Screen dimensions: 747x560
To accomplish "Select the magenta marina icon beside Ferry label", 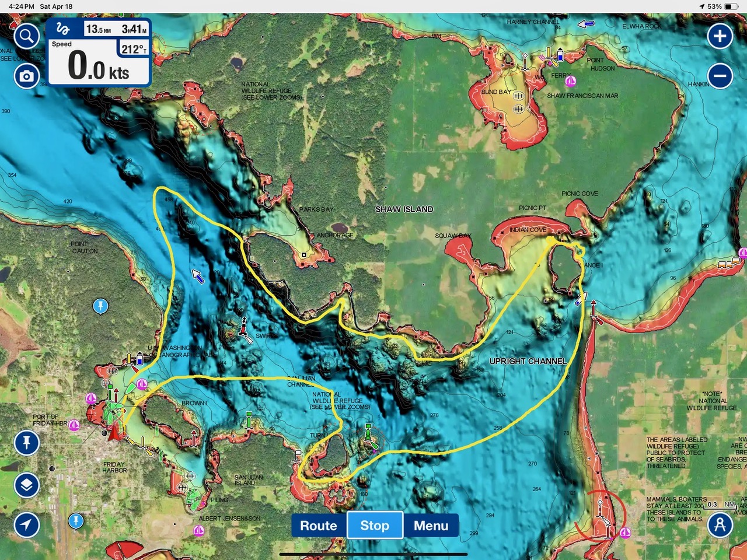I will [x=571, y=80].
